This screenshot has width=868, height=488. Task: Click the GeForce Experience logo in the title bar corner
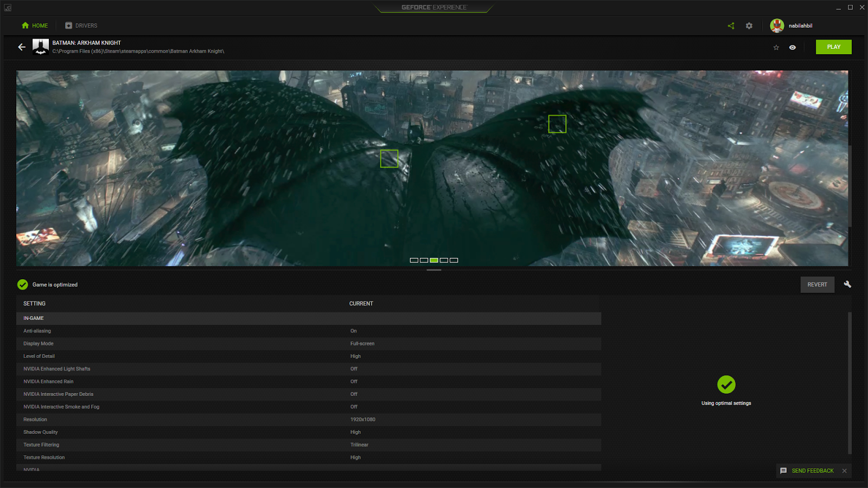[x=8, y=8]
